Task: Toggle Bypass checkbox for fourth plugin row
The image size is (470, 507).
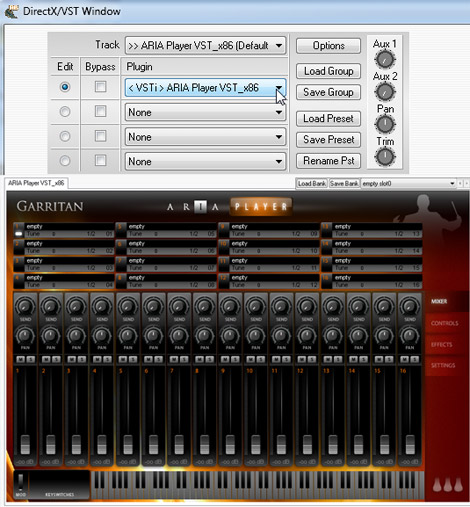Action: (100, 161)
